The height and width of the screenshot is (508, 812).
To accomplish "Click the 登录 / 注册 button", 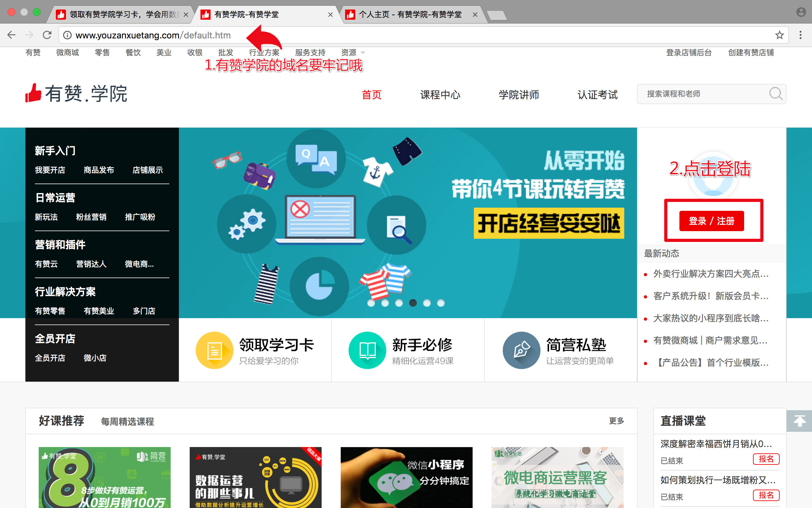I will (x=711, y=221).
